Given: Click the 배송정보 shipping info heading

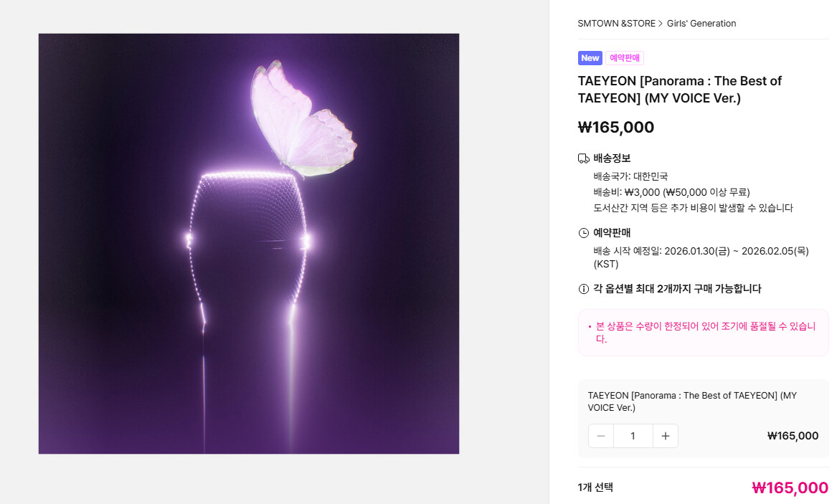Looking at the screenshot, I should point(612,158).
